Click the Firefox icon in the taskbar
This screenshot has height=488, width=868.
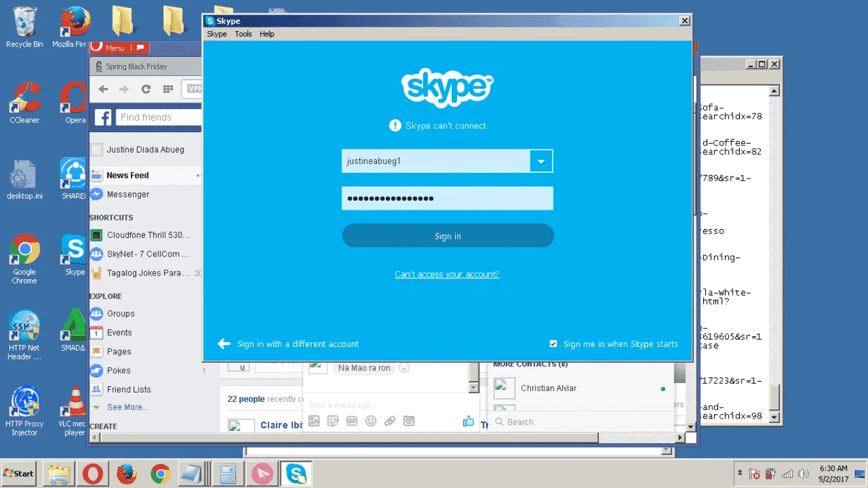(x=127, y=474)
